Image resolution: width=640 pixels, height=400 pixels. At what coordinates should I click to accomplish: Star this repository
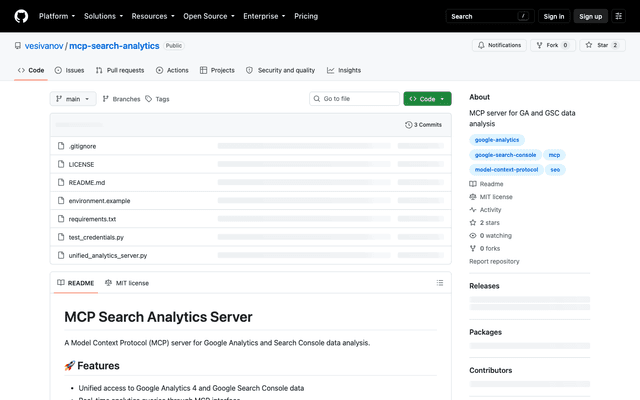pos(602,45)
